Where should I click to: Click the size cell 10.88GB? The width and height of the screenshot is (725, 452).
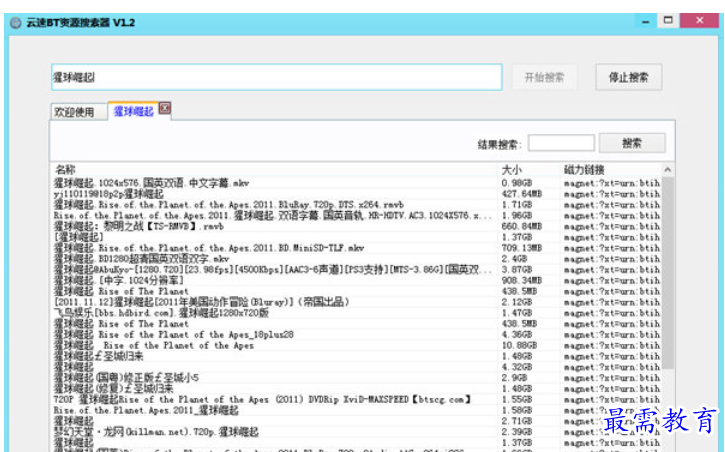pos(519,345)
